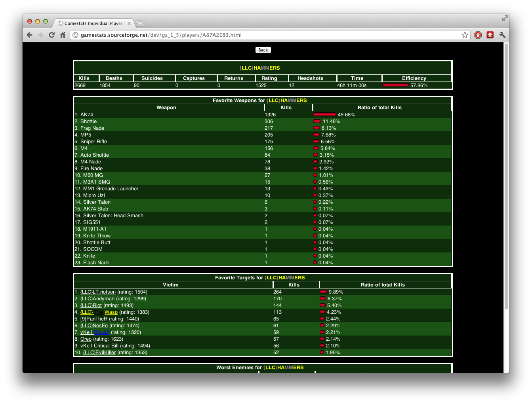Select the Gamestats Individual Player tab

click(93, 23)
